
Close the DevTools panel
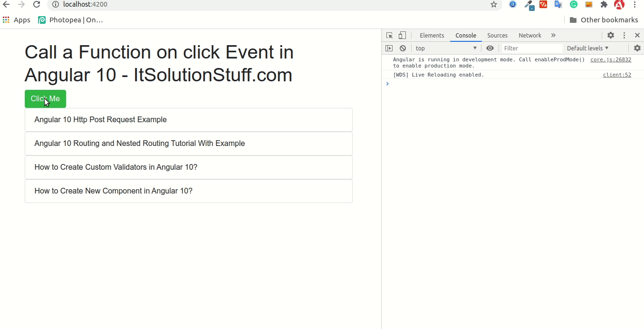[x=637, y=35]
